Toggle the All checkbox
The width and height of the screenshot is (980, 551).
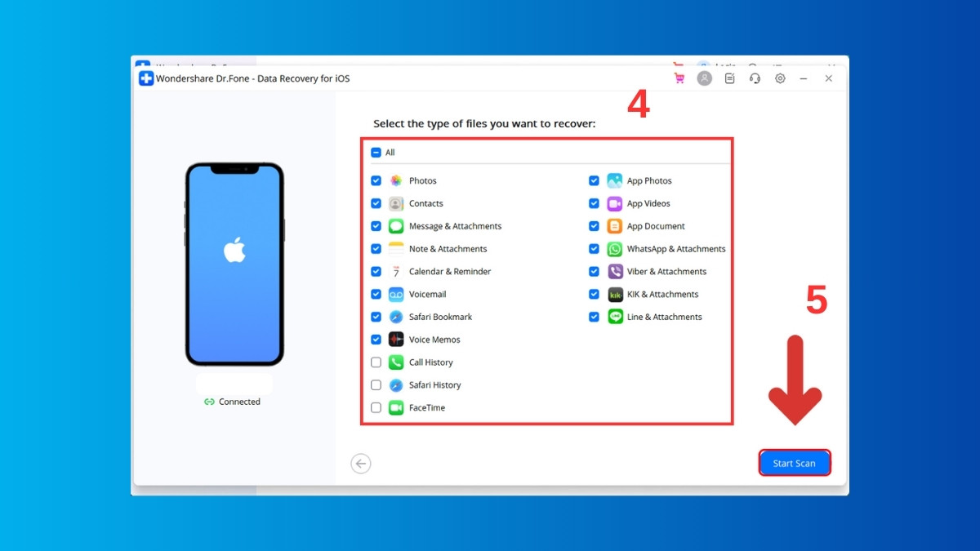pyautogui.click(x=376, y=153)
